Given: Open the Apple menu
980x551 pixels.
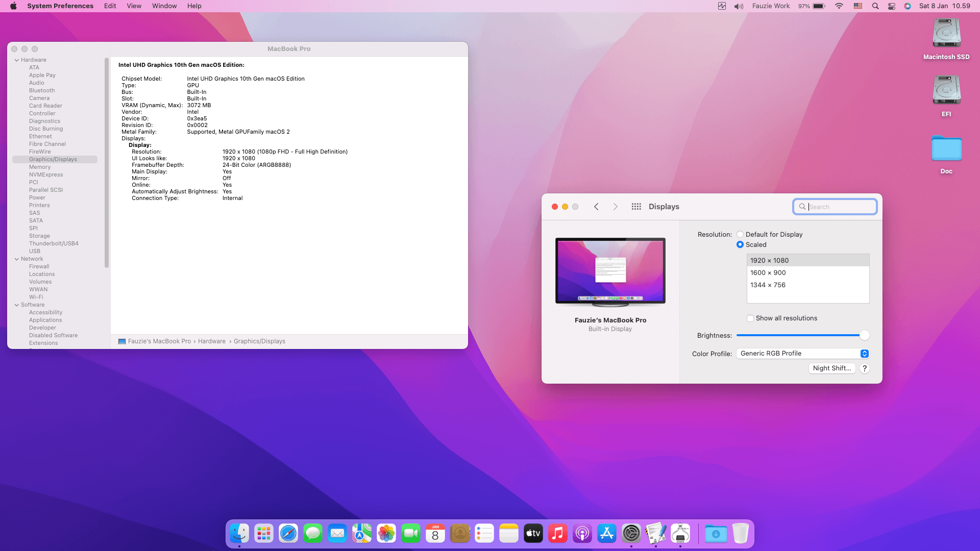Looking at the screenshot, I should (14, 6).
